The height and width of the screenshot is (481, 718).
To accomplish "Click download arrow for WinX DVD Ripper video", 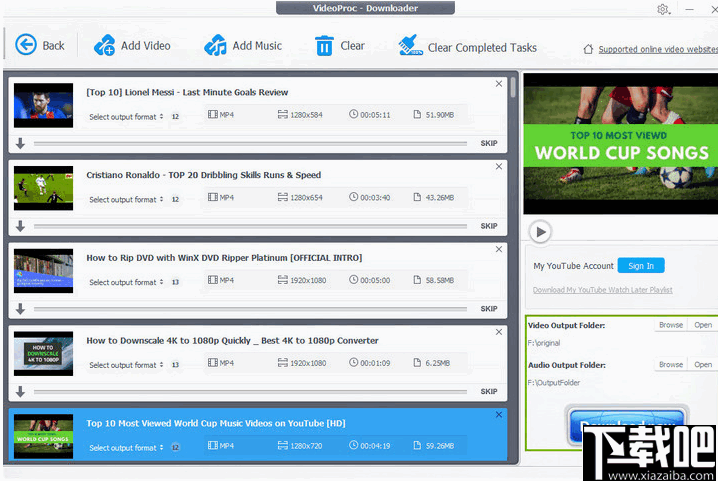I will click(x=20, y=309).
